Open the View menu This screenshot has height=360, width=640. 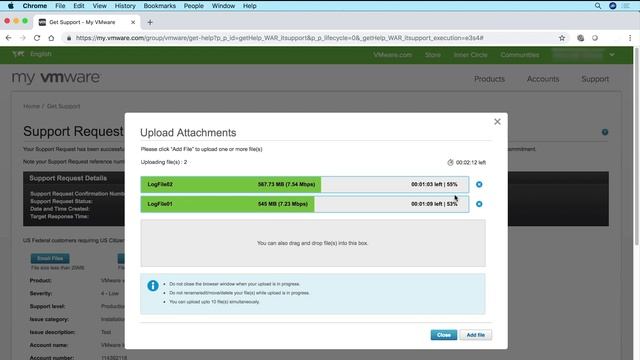pyautogui.click(x=99, y=6)
